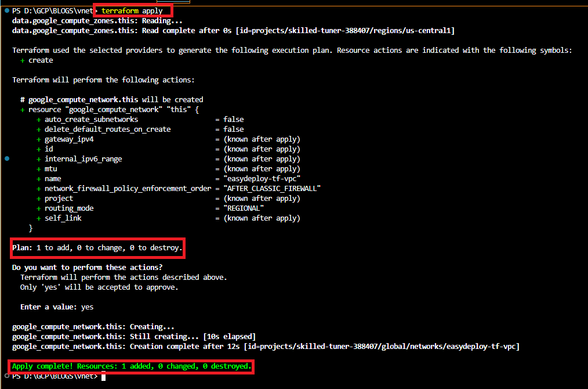Click 'Terraform used the selected providers' sentence
The height and width of the screenshot is (389, 588).
292,51
